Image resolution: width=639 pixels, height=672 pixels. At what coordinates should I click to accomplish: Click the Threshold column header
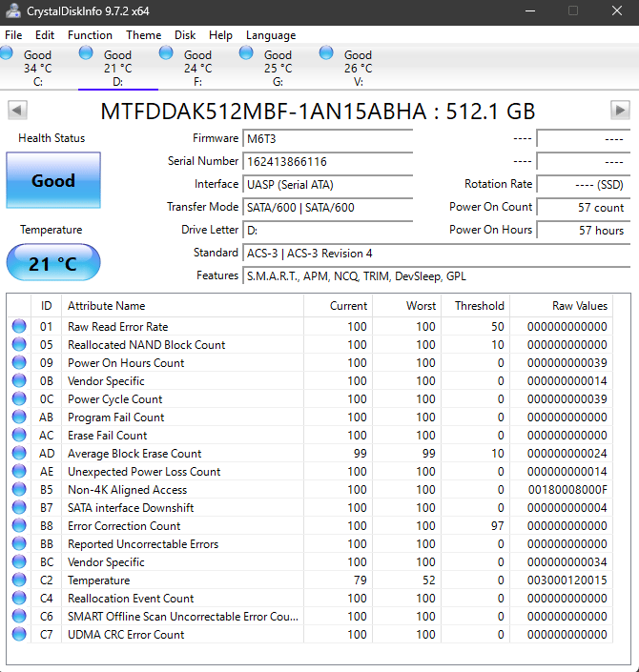click(476, 306)
